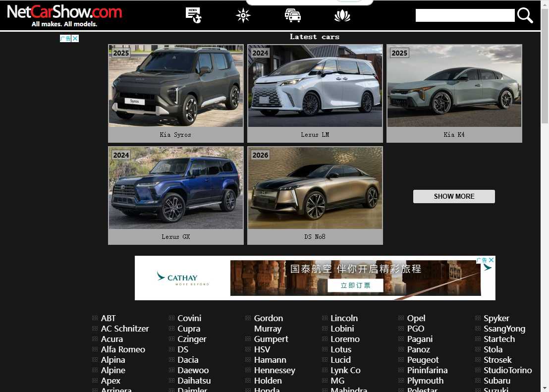Open the Panoz make link

418,349
